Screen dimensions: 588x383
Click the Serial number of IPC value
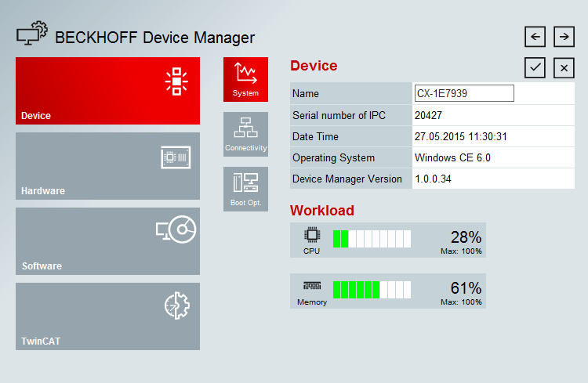pos(428,115)
